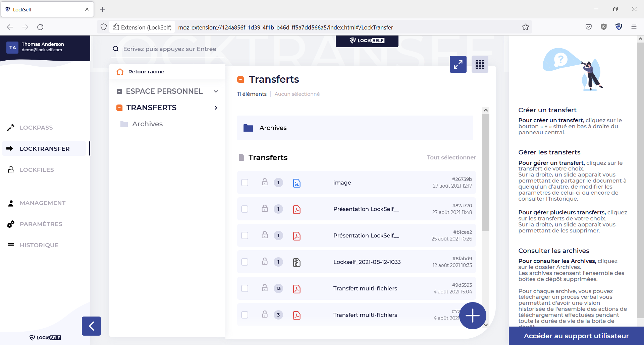Image resolution: width=644 pixels, height=345 pixels.
Task: Check the box for the image transfer
Action: [245, 183]
